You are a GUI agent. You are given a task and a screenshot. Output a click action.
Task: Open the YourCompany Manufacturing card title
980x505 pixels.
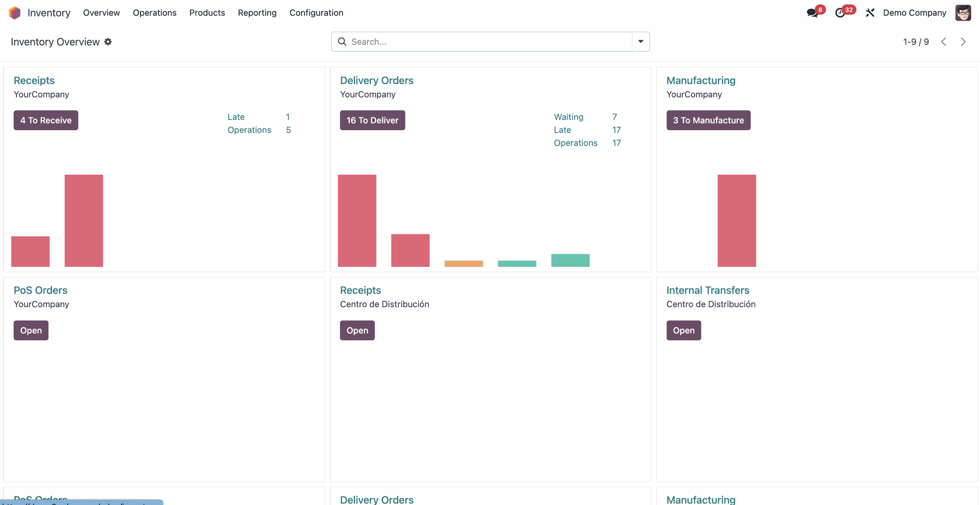tap(701, 81)
